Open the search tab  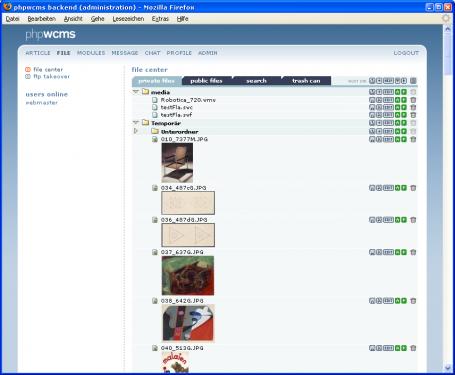tap(256, 81)
